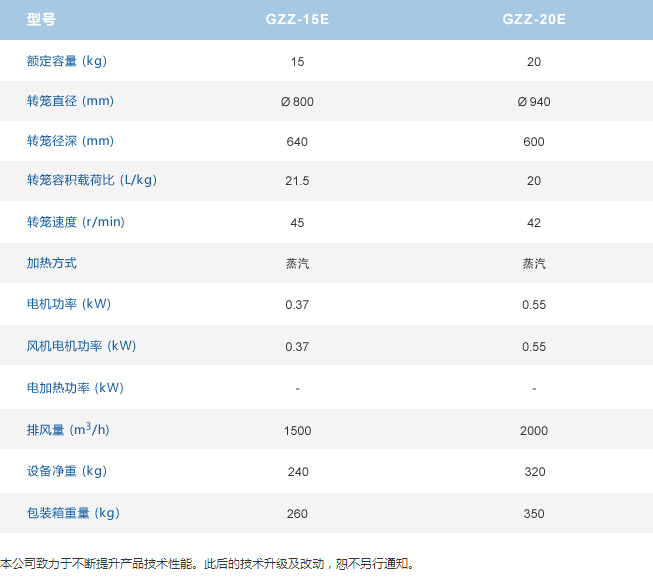The width and height of the screenshot is (653, 577).
Task: Click the 风机电机功率 (kW) label
Action: point(81,346)
